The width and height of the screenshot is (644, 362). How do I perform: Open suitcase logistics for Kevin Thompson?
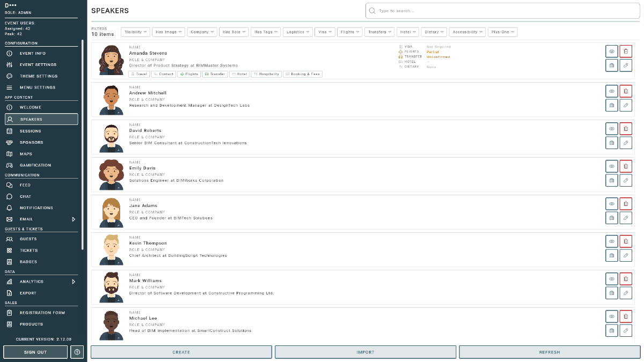(x=612, y=255)
